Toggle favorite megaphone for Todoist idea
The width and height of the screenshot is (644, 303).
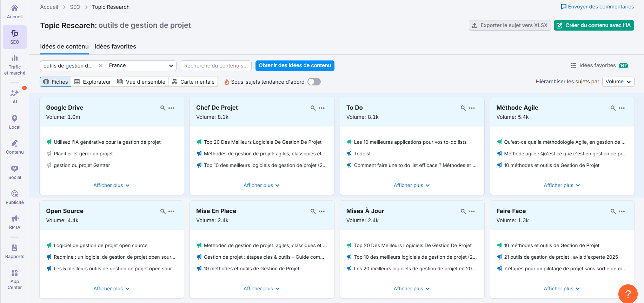coord(349,154)
